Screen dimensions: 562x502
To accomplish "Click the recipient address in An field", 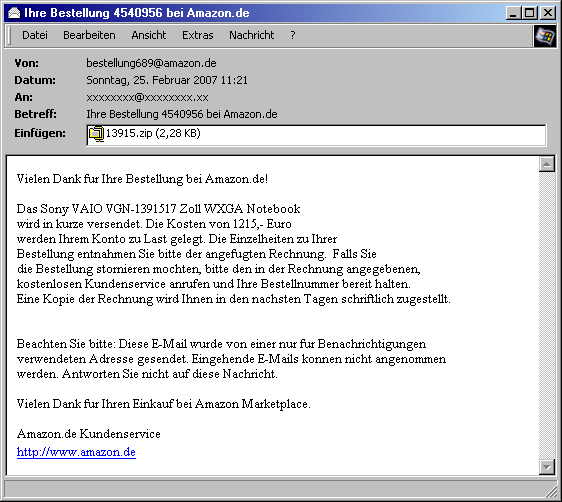I will coord(147,97).
